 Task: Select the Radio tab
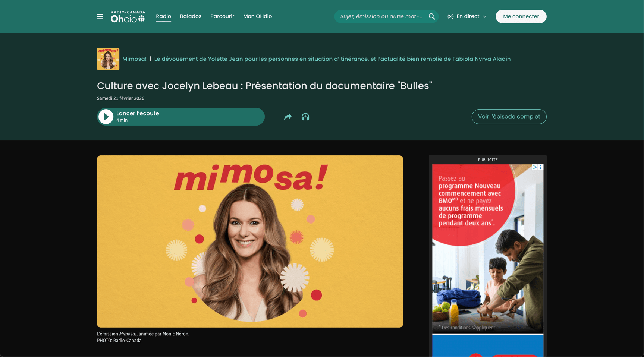click(x=163, y=16)
